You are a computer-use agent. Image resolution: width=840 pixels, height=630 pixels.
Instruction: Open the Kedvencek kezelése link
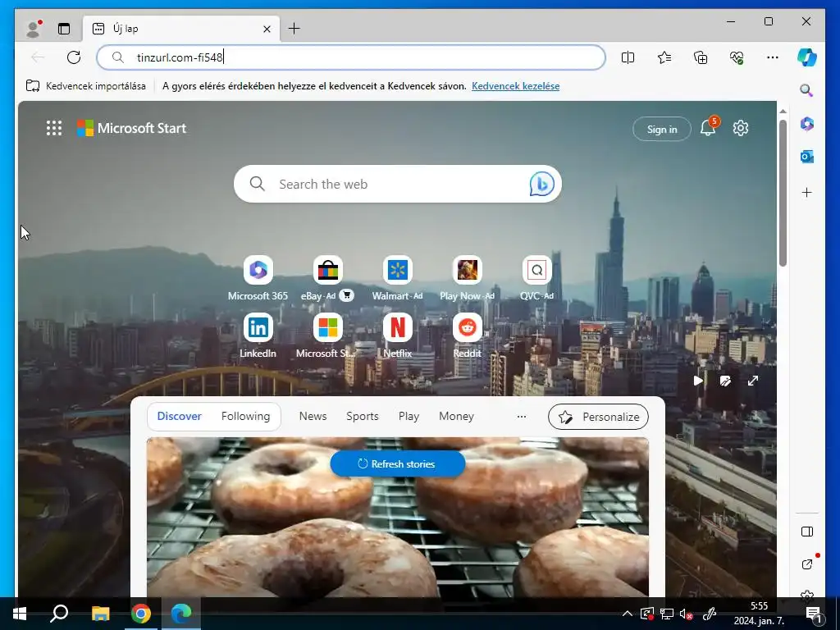click(x=515, y=85)
